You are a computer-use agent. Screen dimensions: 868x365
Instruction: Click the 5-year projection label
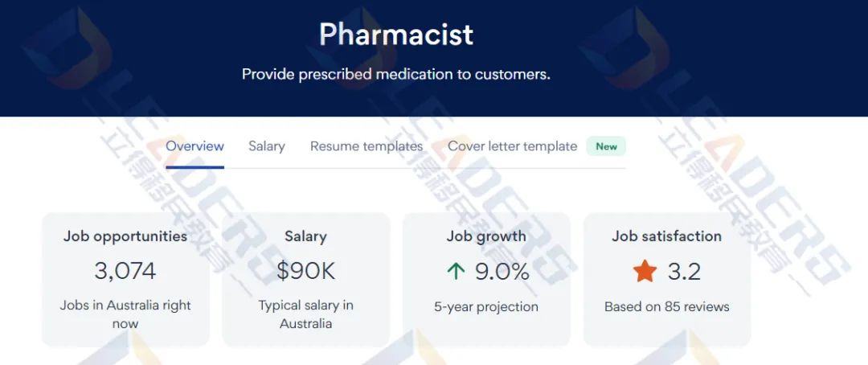pos(486,307)
